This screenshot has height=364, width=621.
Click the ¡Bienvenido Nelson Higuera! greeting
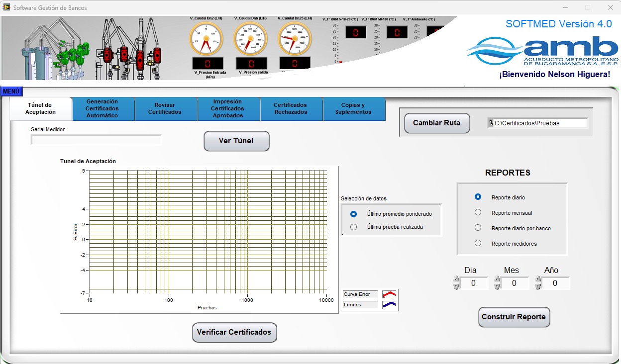pyautogui.click(x=555, y=75)
